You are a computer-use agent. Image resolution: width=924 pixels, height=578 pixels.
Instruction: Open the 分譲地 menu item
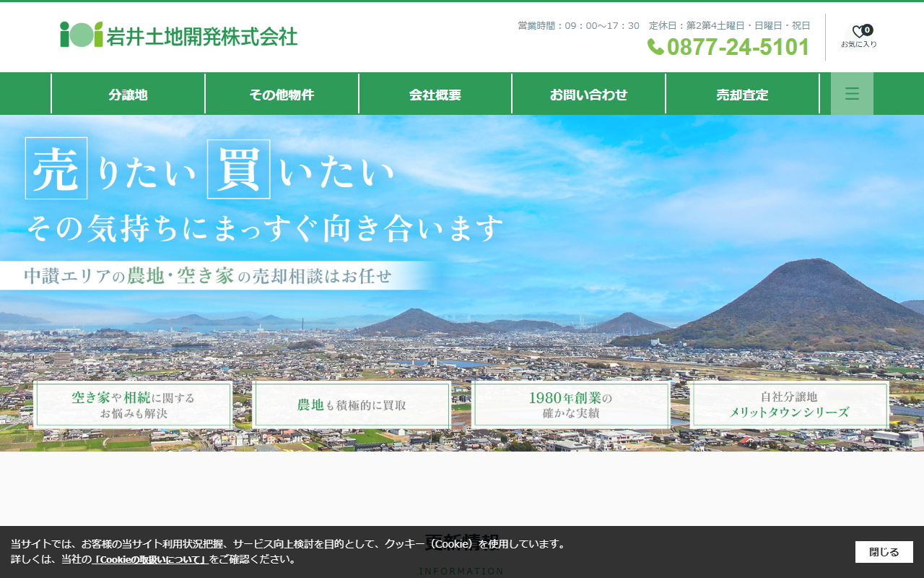pos(128,95)
